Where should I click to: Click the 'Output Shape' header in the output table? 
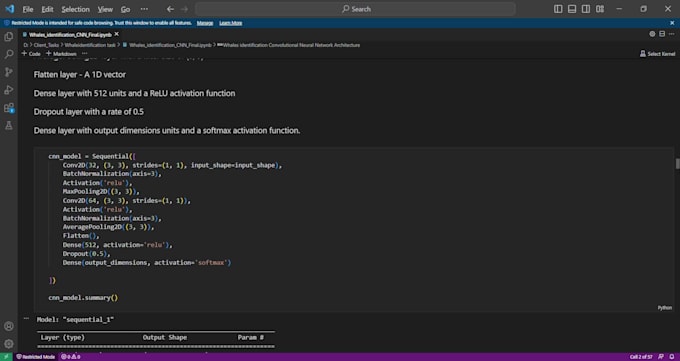pyautogui.click(x=165, y=337)
